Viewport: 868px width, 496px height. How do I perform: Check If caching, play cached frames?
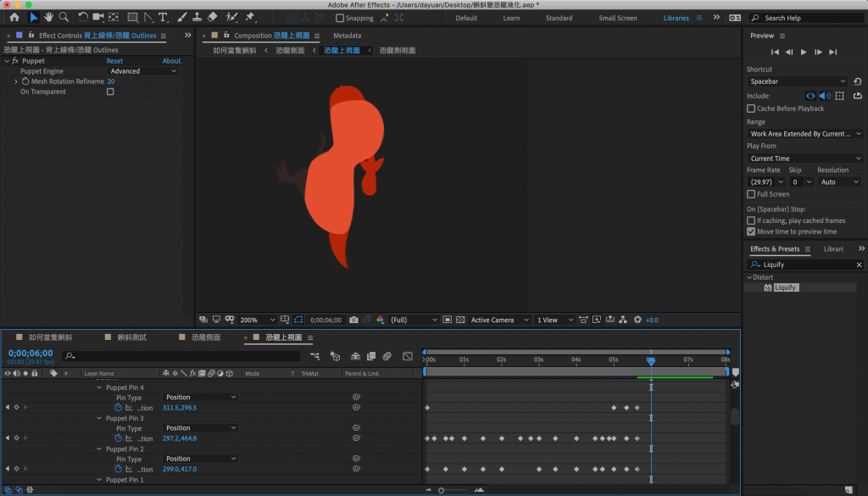pos(751,220)
